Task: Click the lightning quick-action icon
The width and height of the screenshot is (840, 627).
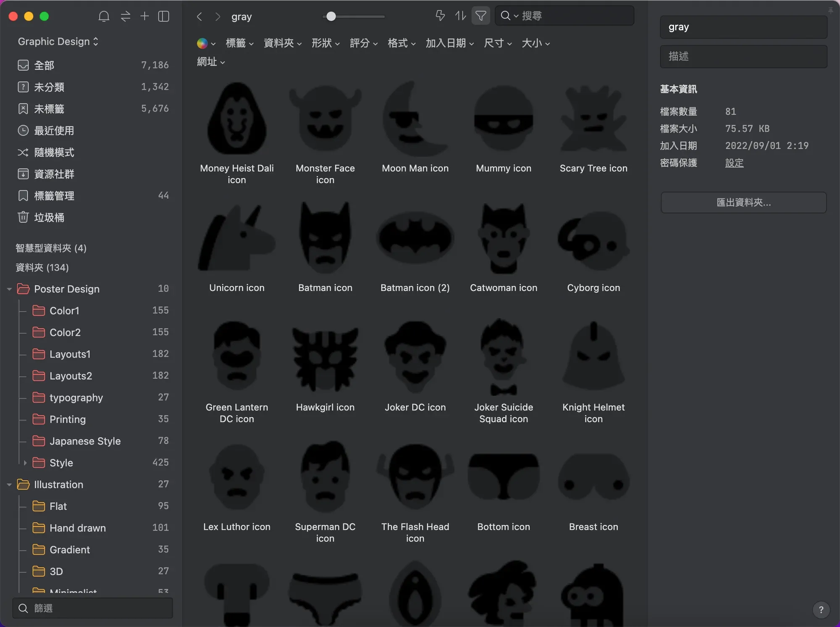Action: (440, 16)
